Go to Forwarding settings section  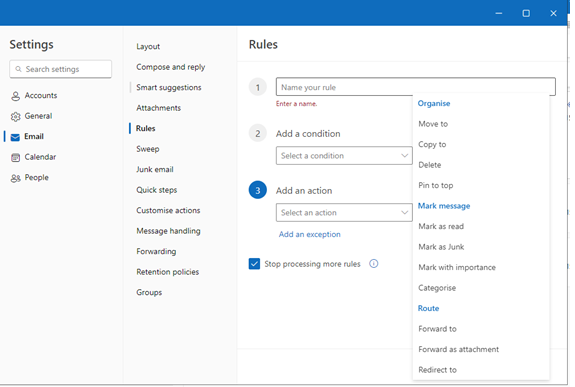(156, 252)
